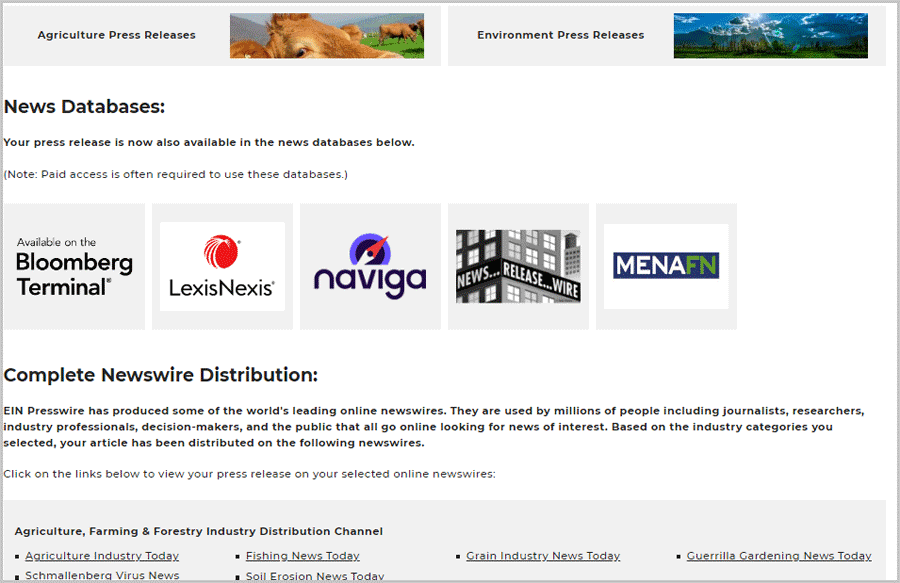This screenshot has height=583, width=900.
Task: Open the MENAFN logo tile
Action: pos(666,266)
